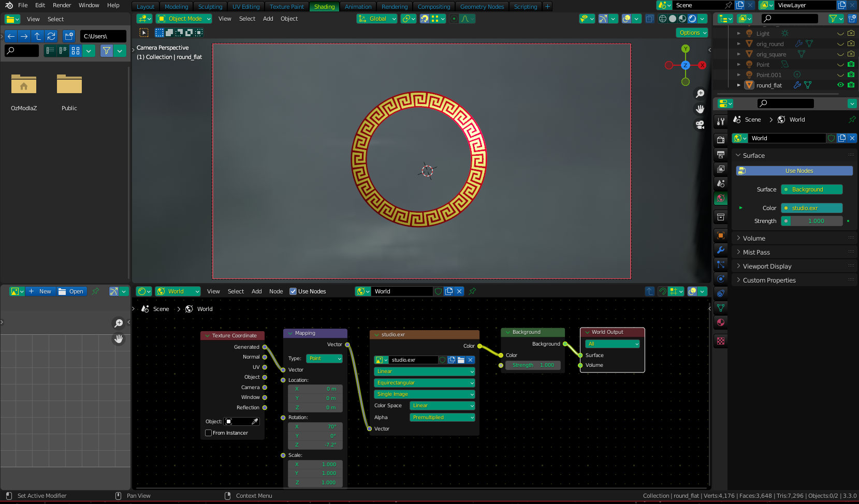
Task: Select the Tweak tool icon in viewport header
Action: [x=144, y=33]
